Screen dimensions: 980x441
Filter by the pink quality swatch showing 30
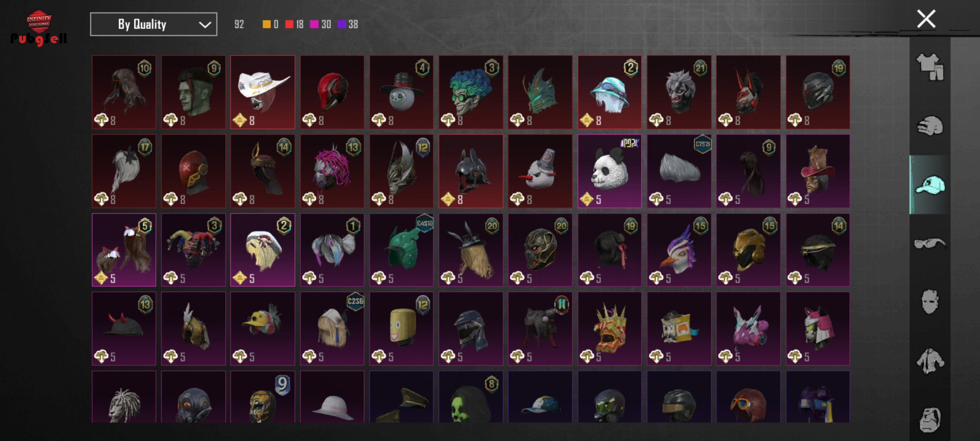tap(321, 24)
